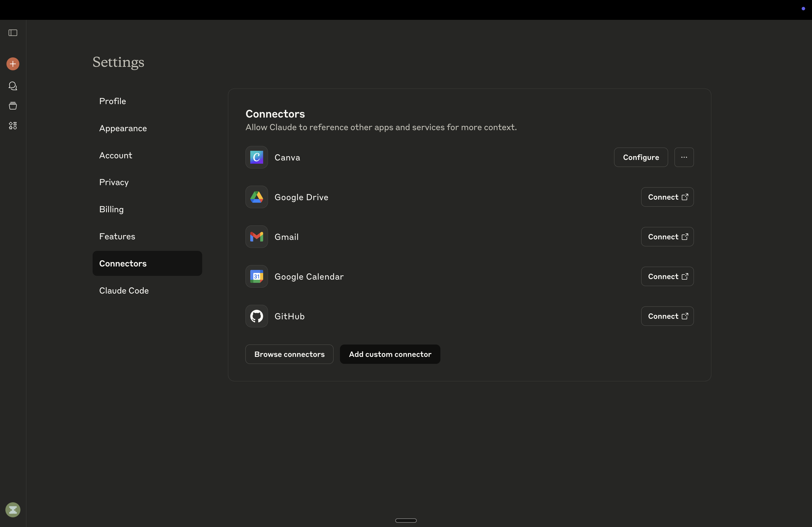
Task: Connect Google Calendar
Action: 667,276
